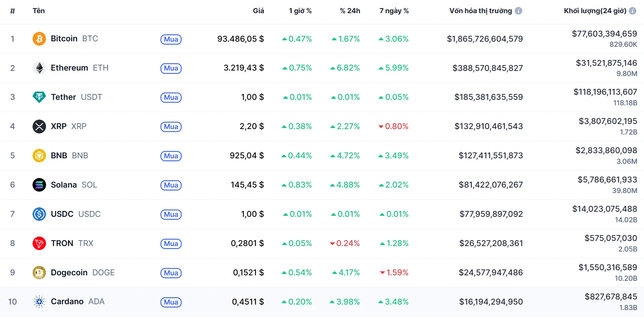The width and height of the screenshot is (644, 317).
Task: Open the Dogecoin name link
Action: click(69, 273)
